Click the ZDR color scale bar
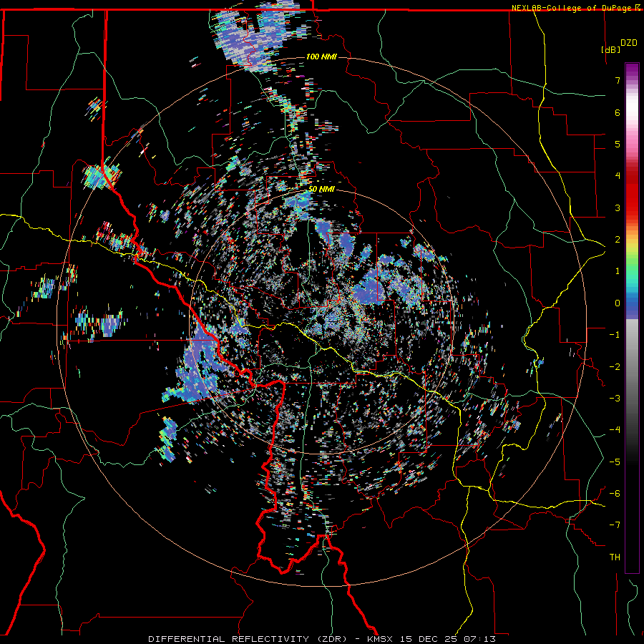 click(632, 318)
